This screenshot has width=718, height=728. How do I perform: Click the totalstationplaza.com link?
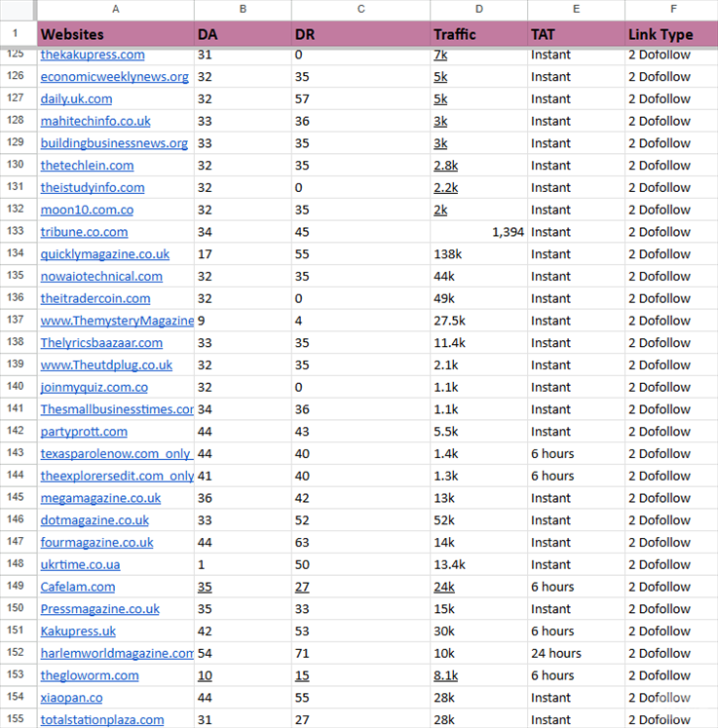(x=102, y=719)
